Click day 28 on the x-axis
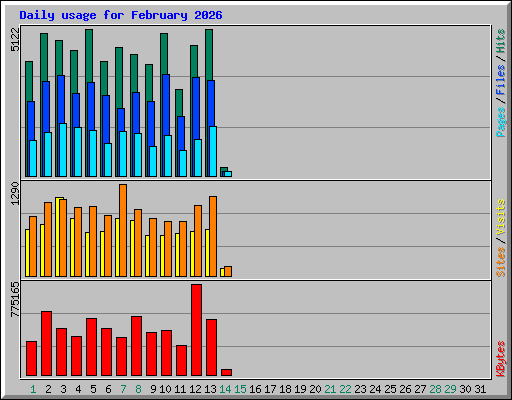 435,389
